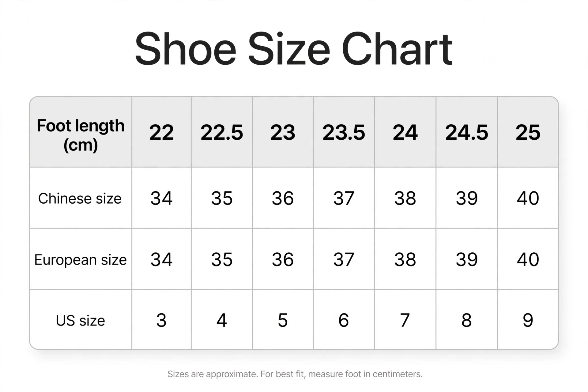Click the 24.5 foot length header

coord(466,132)
